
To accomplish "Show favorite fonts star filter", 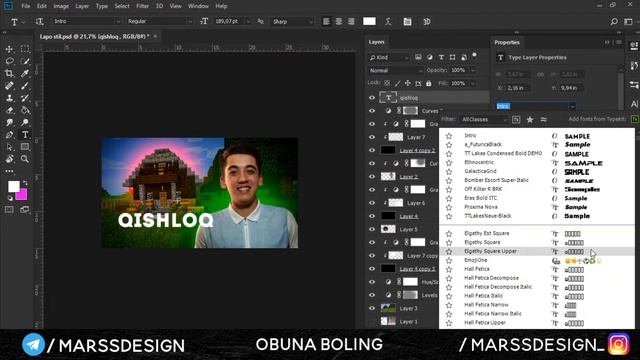I will pyautogui.click(x=530, y=120).
